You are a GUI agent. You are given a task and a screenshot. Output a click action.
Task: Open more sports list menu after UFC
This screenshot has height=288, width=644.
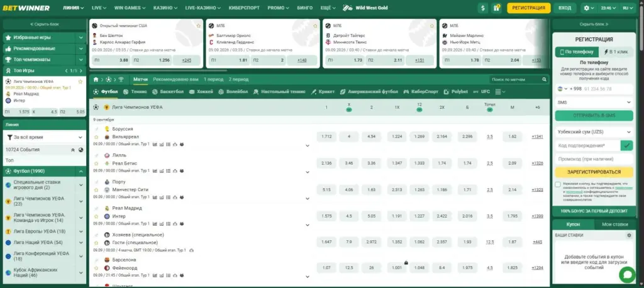(x=500, y=92)
